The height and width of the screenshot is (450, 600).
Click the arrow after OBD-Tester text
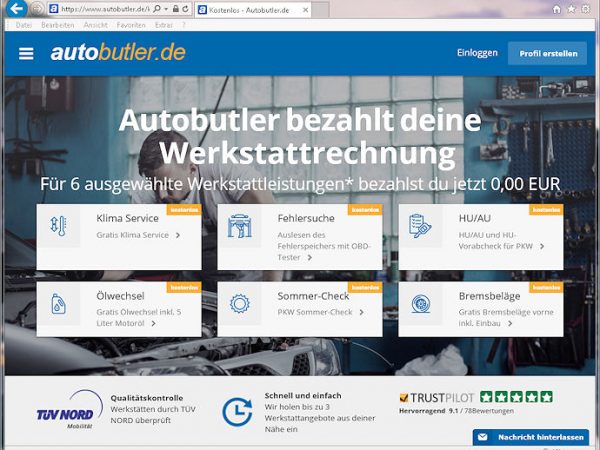click(x=310, y=258)
